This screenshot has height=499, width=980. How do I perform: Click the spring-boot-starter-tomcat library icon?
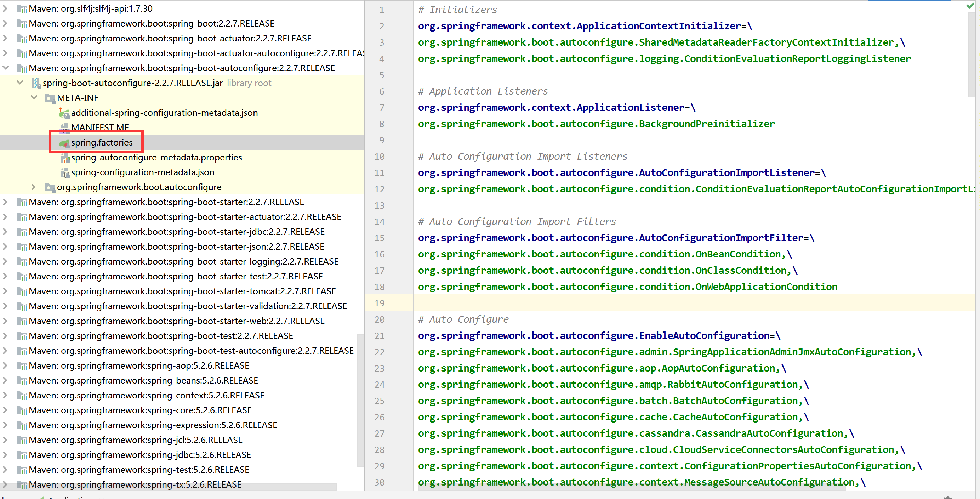click(x=22, y=291)
